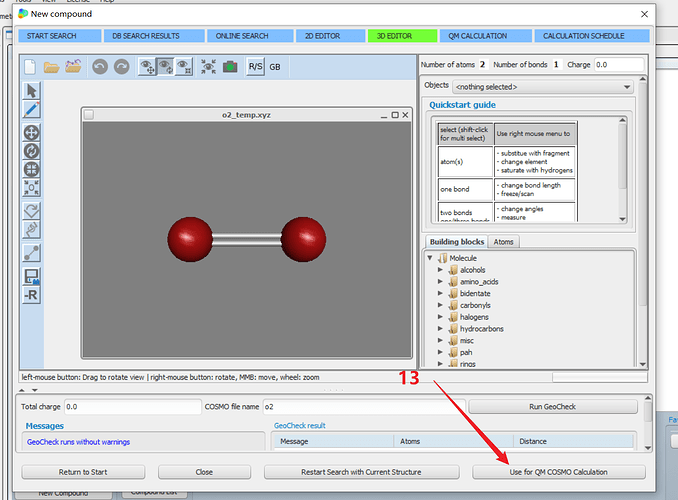Expand the carbonyls folder
Viewport: 678px width, 500px height.
tap(440, 305)
